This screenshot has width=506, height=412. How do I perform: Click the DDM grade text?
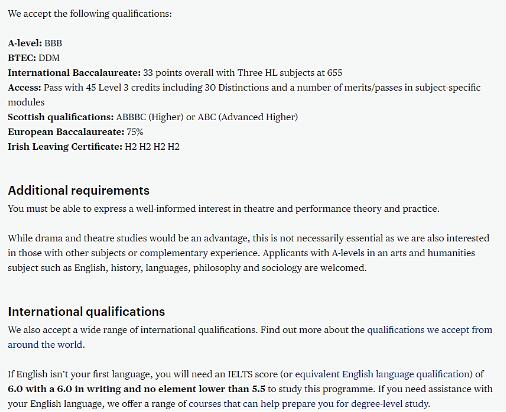49,58
